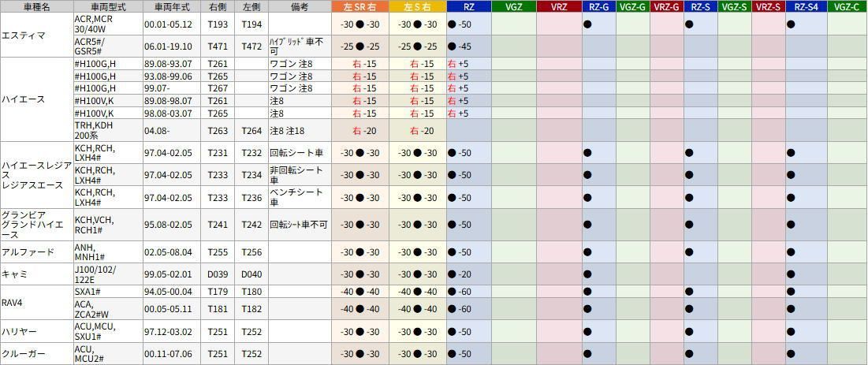Viewport: 868px width, 365px height.
Task: Click the 注8 注18 remark cell
Action: pos(300,131)
